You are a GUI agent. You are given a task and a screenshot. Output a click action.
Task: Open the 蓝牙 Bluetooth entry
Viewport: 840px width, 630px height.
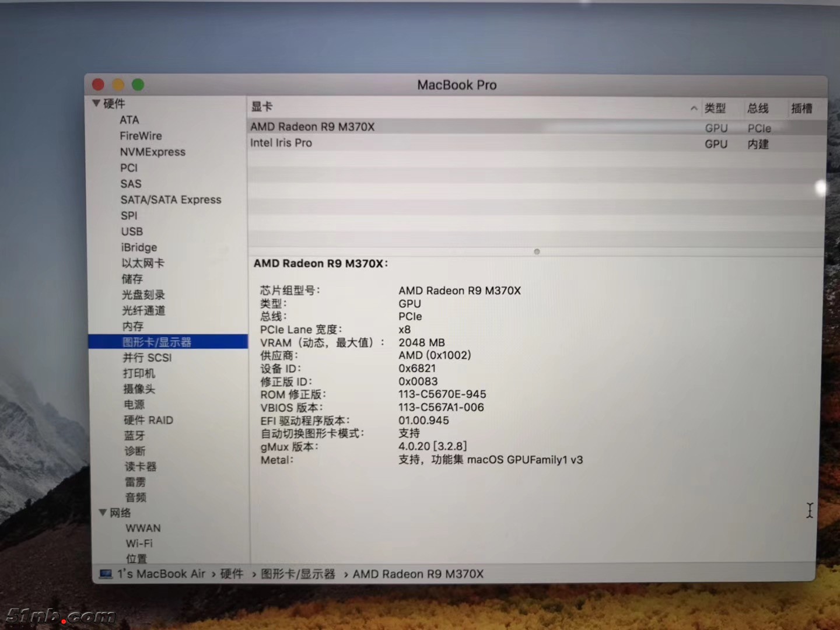coord(134,436)
